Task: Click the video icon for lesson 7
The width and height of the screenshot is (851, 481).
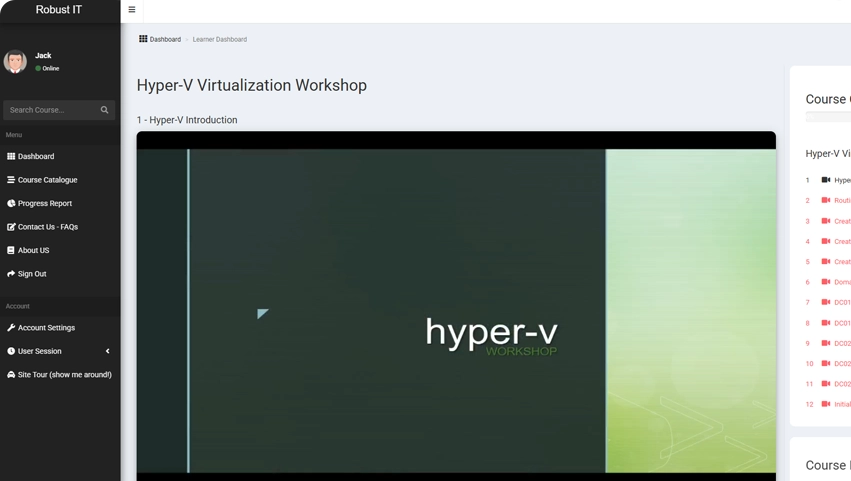Action: click(x=825, y=302)
